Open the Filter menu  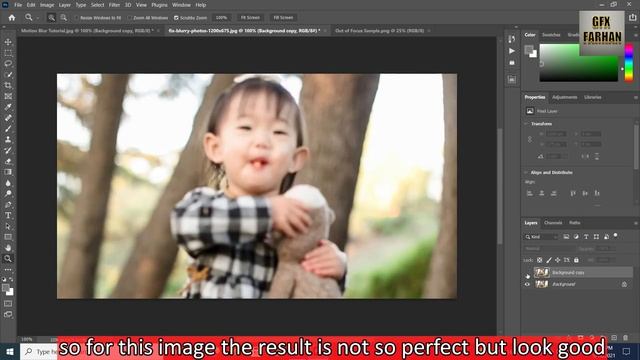114,5
